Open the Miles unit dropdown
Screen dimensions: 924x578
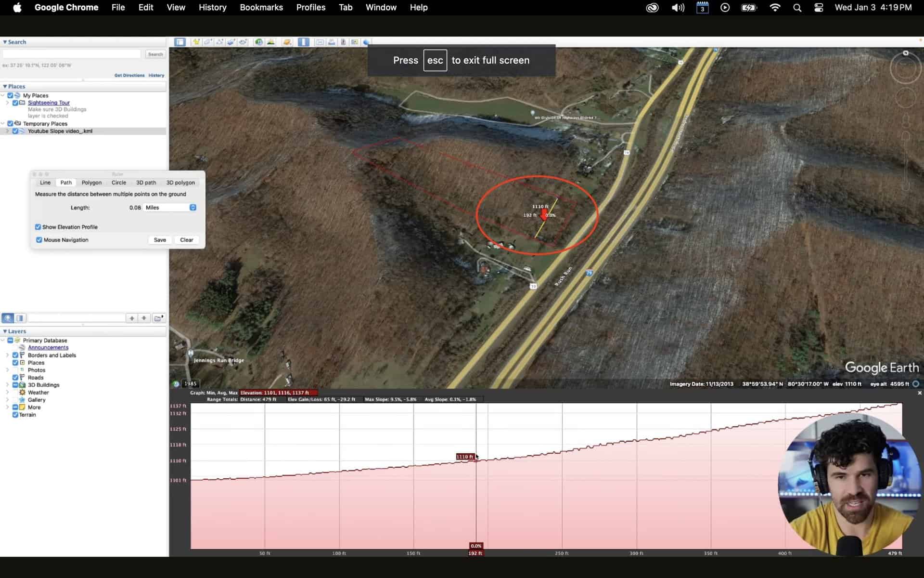(170, 208)
